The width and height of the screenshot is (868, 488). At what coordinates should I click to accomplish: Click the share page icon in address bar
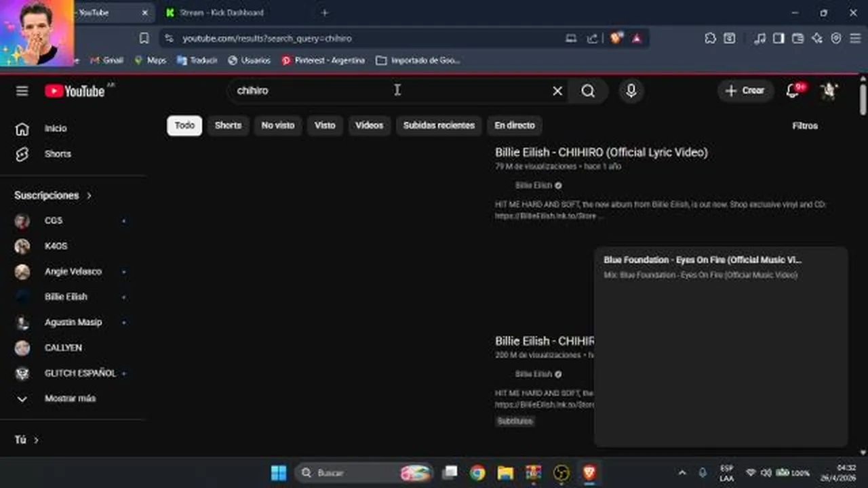[593, 39]
